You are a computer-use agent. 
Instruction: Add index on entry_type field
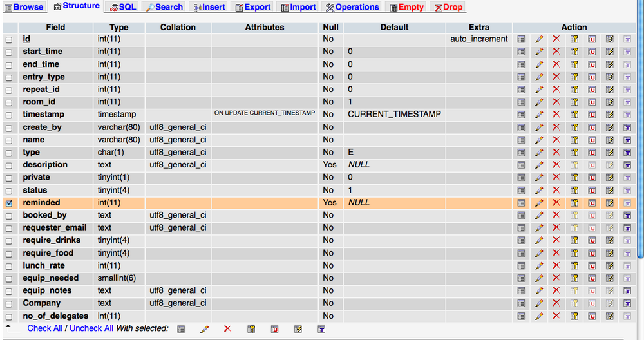(609, 77)
